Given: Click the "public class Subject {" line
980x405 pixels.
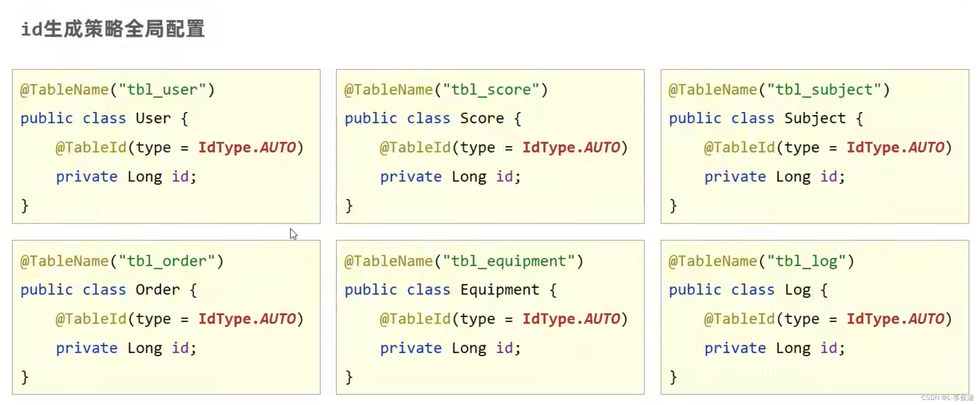Looking at the screenshot, I should (766, 118).
